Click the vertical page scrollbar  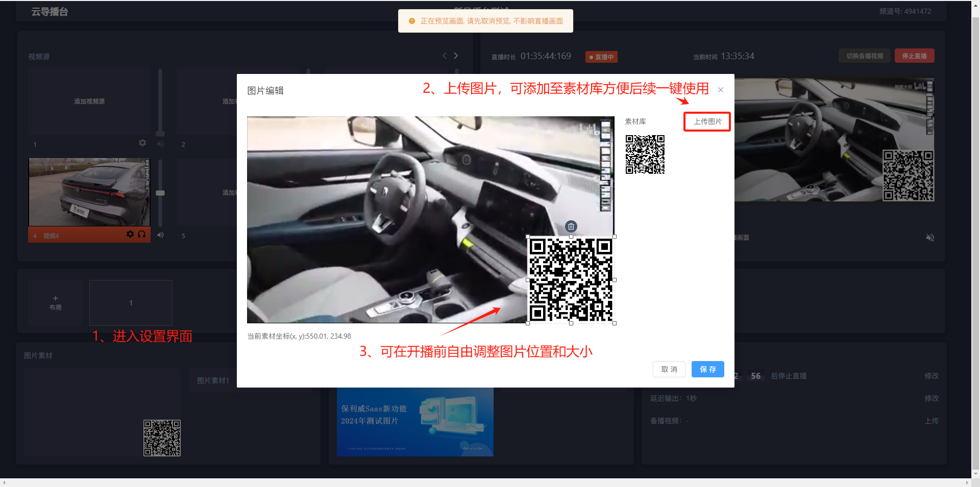click(975, 244)
